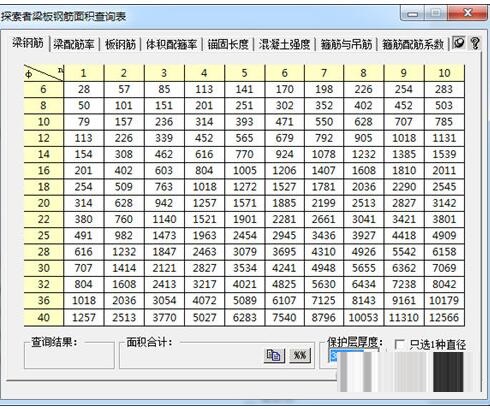
Task: Open the 梁配筋率 tab
Action: 74,44
